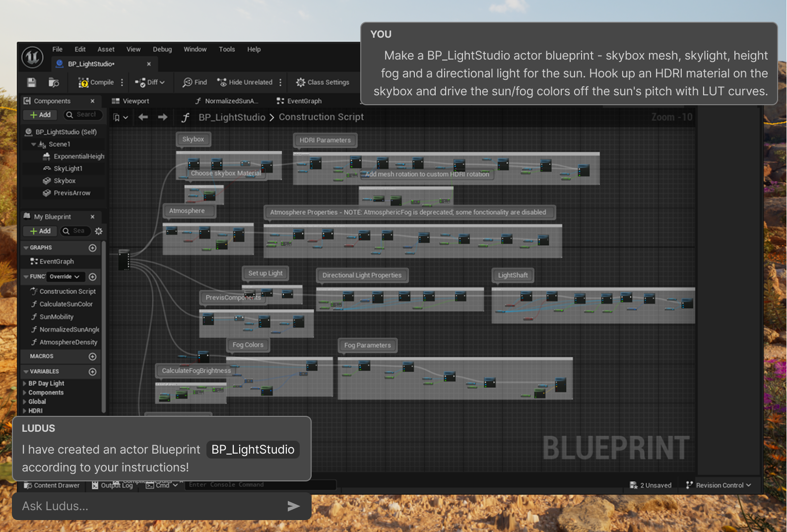Open the Help menu
Image resolution: width=787 pixels, height=532 pixels.
click(x=254, y=49)
